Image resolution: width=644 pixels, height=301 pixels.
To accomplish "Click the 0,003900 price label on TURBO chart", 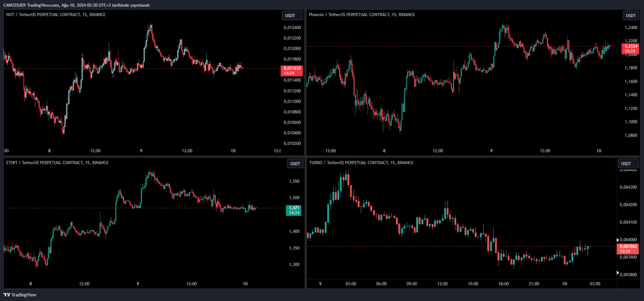I will tap(627, 257).
